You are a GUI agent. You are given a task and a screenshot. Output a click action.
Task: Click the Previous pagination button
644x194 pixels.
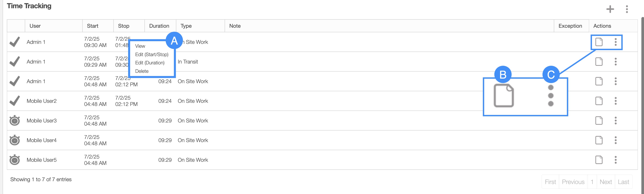pos(573,182)
